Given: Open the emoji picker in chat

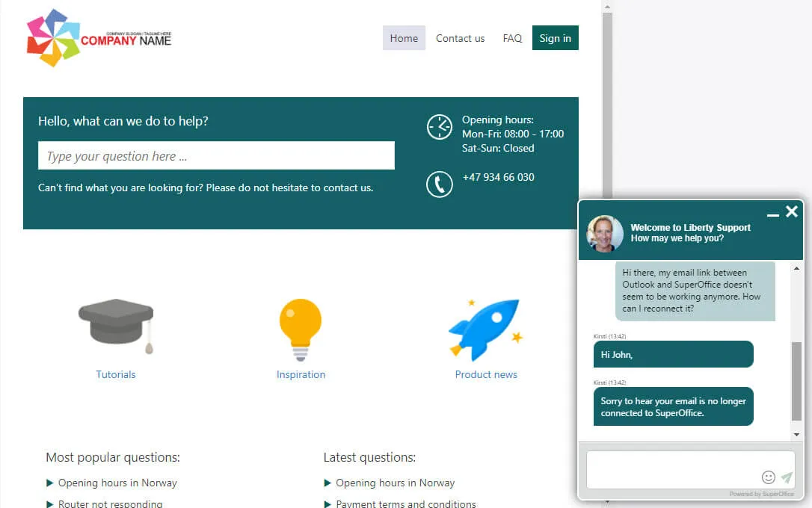Looking at the screenshot, I should pos(769,477).
